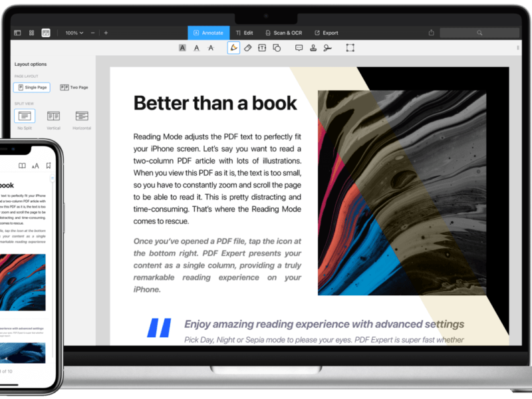Select the Two Page layout option

(x=75, y=87)
